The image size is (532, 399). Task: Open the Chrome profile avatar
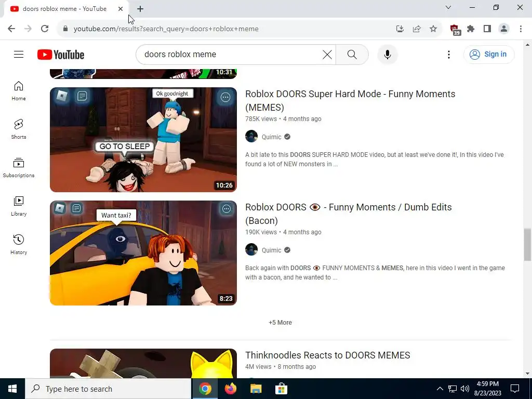click(x=504, y=29)
